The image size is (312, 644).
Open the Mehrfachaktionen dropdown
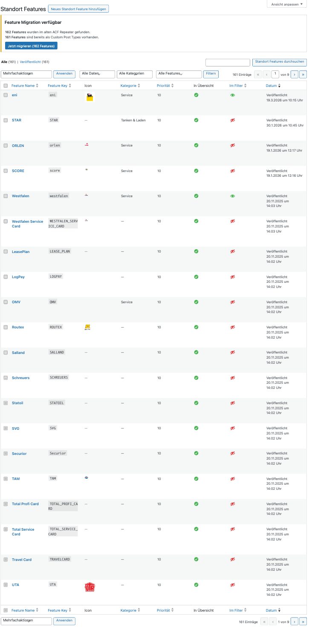[x=26, y=74]
